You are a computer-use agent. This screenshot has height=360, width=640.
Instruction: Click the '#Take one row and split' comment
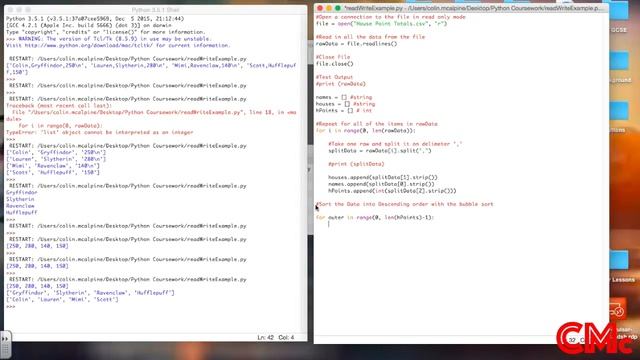point(395,144)
